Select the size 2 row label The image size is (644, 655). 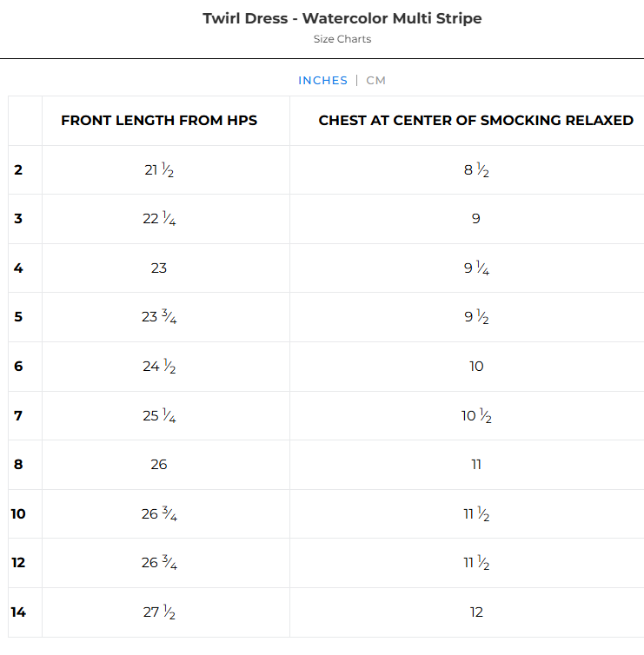(x=18, y=170)
